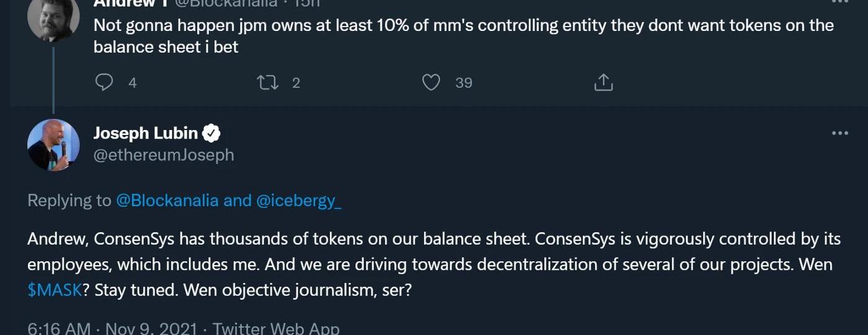868x335 pixels.
Task: Click the retweet count 2
Action: (x=296, y=83)
